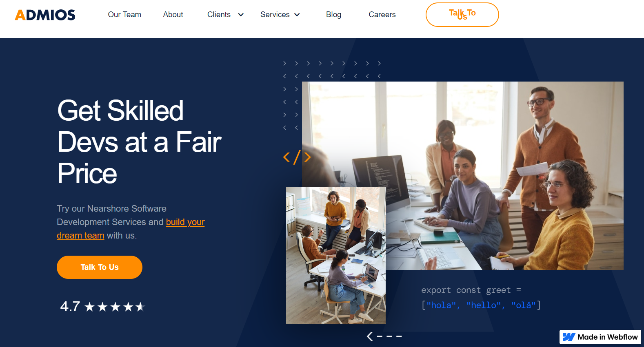Click the orange code brackets icon
This screenshot has height=347, width=644.
click(297, 157)
